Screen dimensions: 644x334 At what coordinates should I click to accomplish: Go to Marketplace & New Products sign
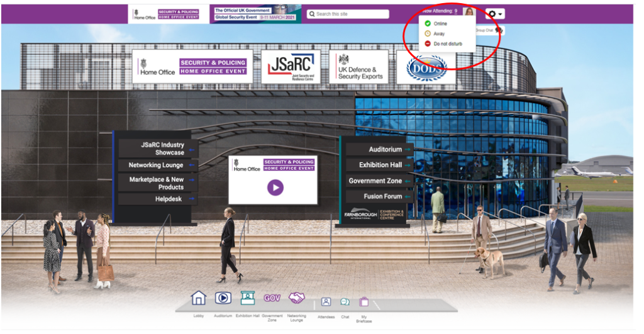(x=158, y=183)
